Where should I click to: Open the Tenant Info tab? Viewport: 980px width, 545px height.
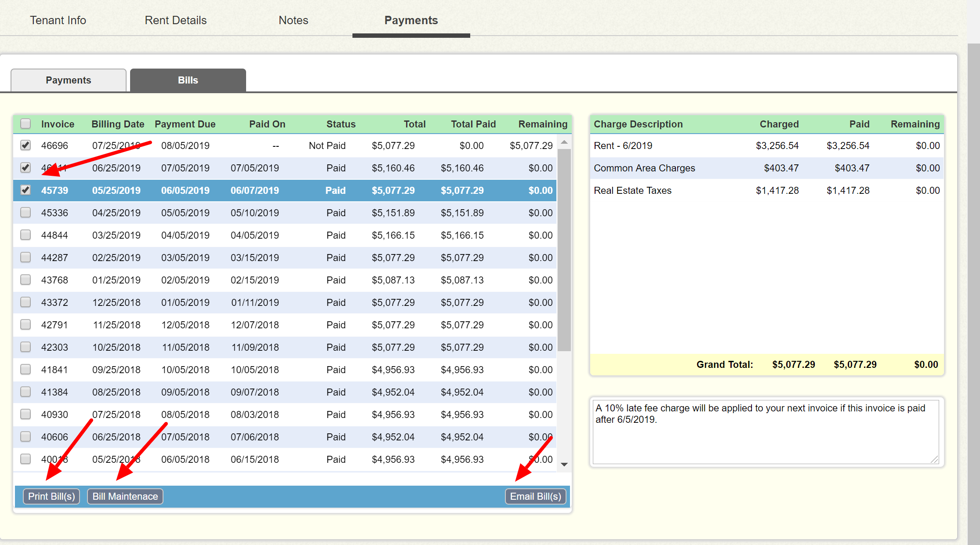click(x=58, y=20)
